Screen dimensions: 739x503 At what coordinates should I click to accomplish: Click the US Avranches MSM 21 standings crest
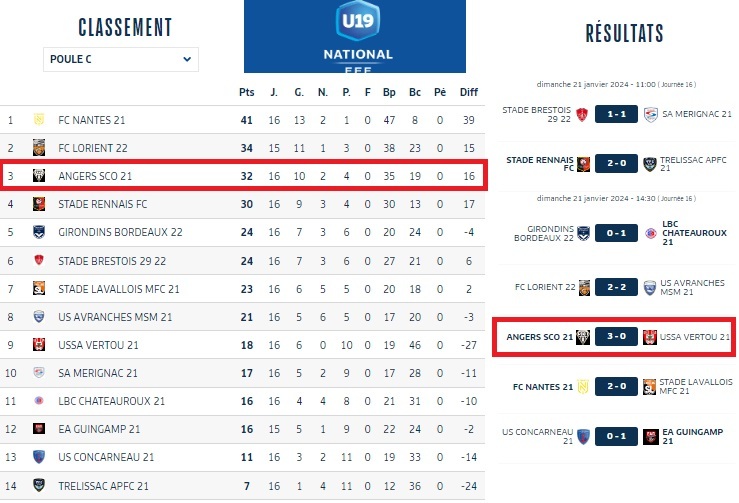[39, 316]
